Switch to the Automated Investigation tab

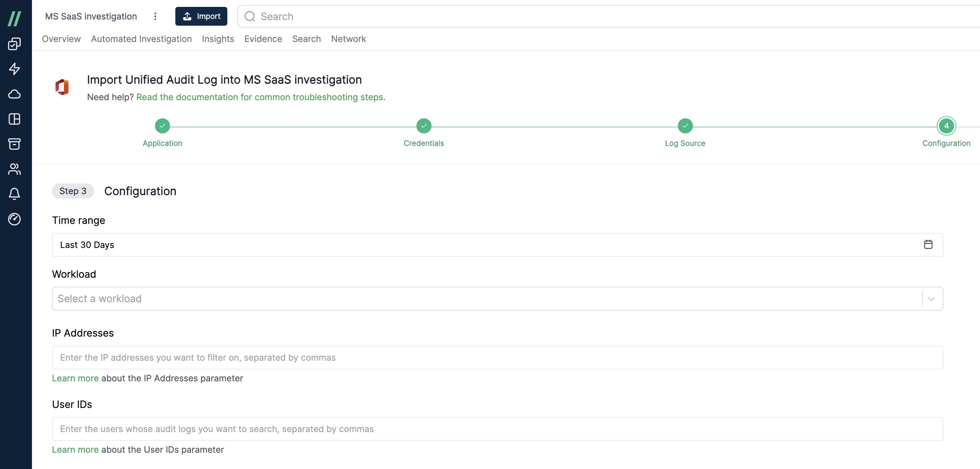tap(142, 39)
